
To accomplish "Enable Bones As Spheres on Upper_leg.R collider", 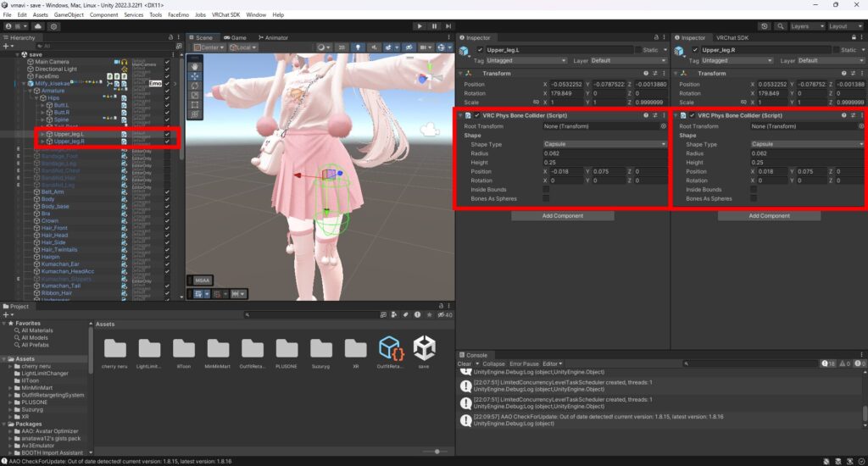I will point(754,198).
